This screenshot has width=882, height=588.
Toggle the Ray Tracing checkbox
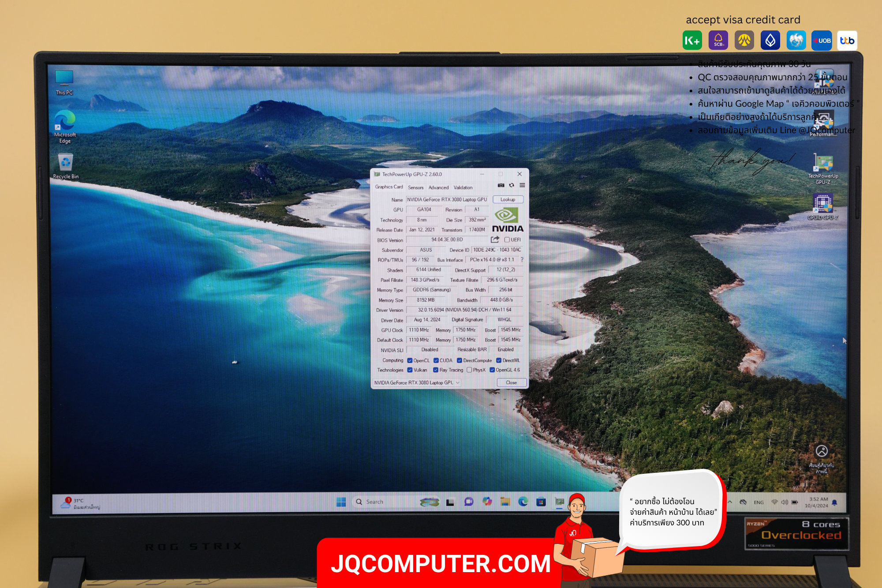coord(436,370)
